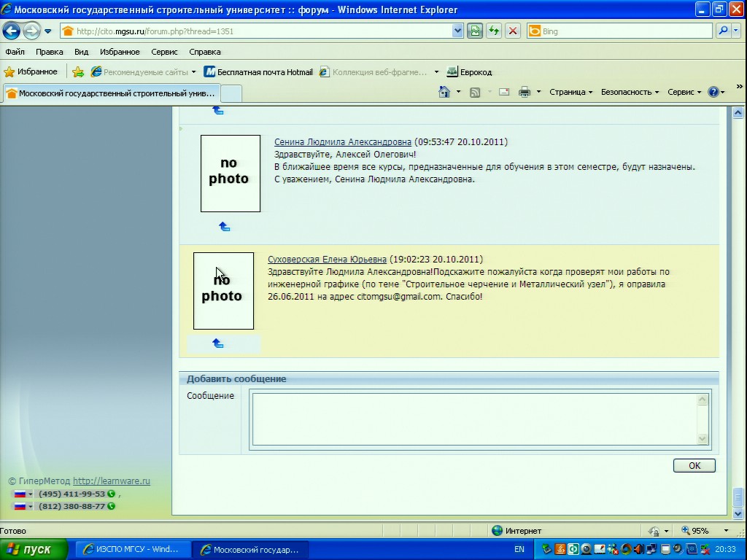Open learnware.ru link in footer

pyautogui.click(x=112, y=481)
